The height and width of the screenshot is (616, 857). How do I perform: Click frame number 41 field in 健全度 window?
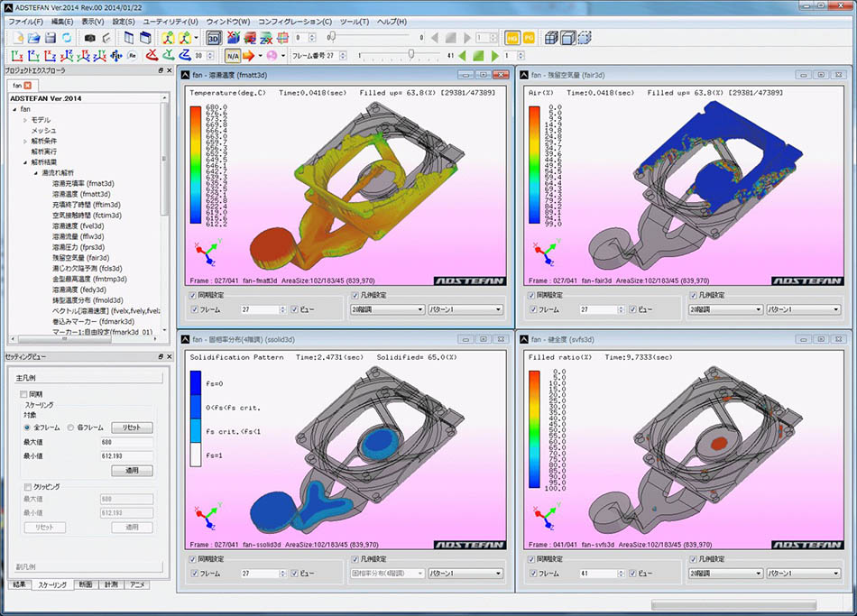pyautogui.click(x=598, y=574)
